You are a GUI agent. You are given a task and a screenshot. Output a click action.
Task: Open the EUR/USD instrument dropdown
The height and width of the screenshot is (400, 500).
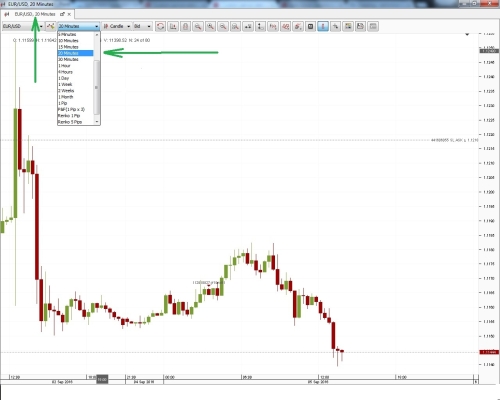pyautogui.click(x=23, y=26)
